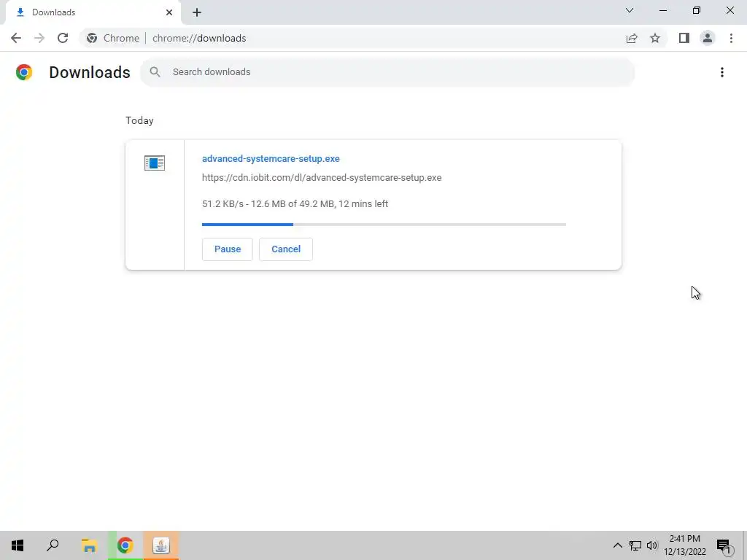747x560 pixels.
Task: Open the browser side panel
Action: pos(684,38)
